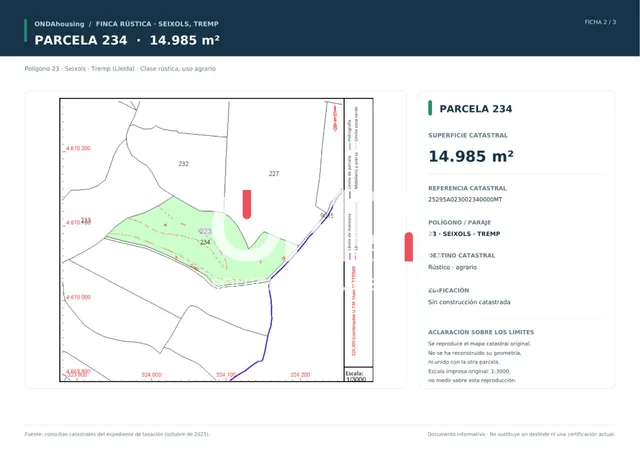
Task: Click parcel number 227 on the map
Action: tap(274, 174)
